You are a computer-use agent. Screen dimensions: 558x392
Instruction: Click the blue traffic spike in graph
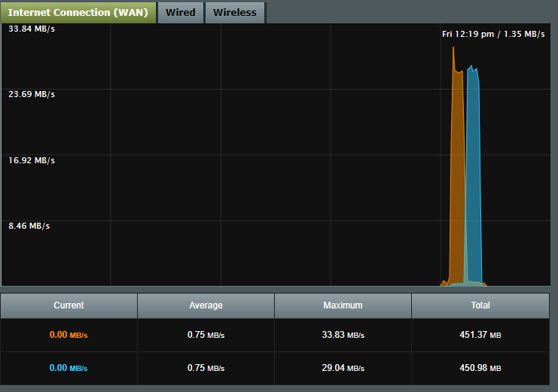(x=474, y=173)
